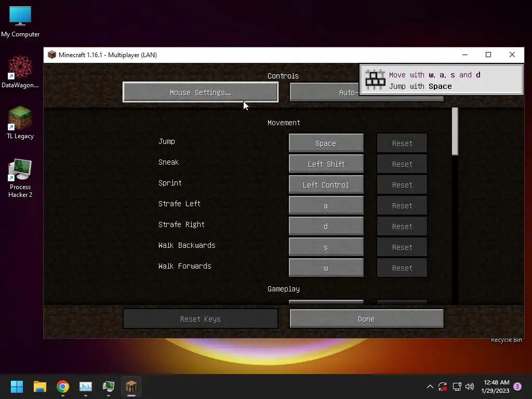Open DataWagon desktop shortcut
Screen dimensions: 532x399
point(20,72)
